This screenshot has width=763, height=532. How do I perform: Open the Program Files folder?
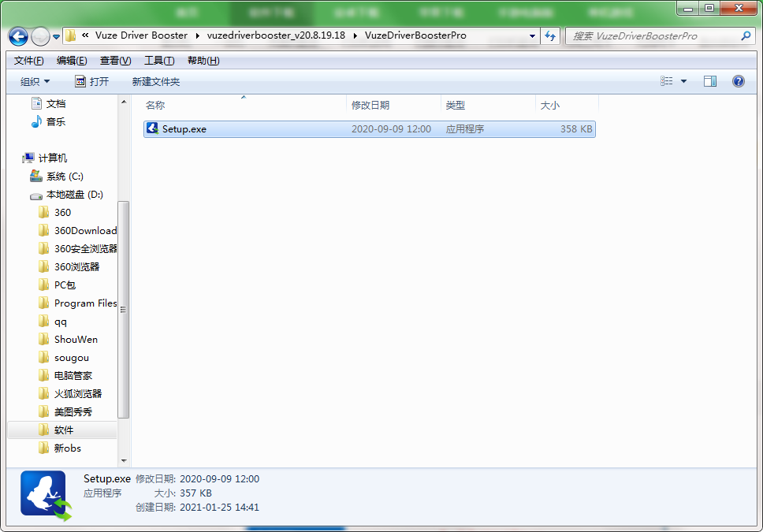click(85, 303)
